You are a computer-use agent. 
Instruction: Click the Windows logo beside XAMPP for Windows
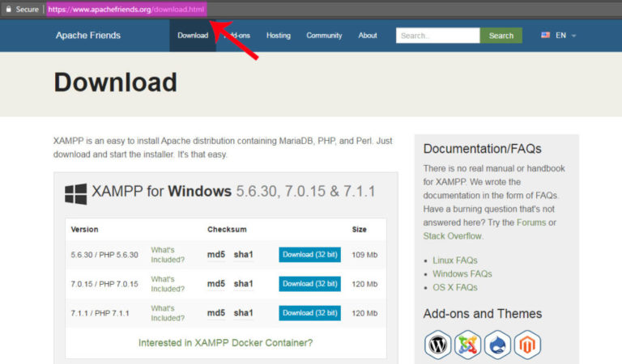[x=76, y=193]
